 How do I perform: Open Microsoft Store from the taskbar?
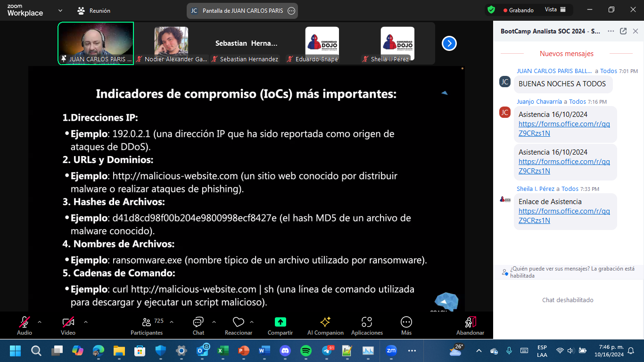tap(140, 351)
